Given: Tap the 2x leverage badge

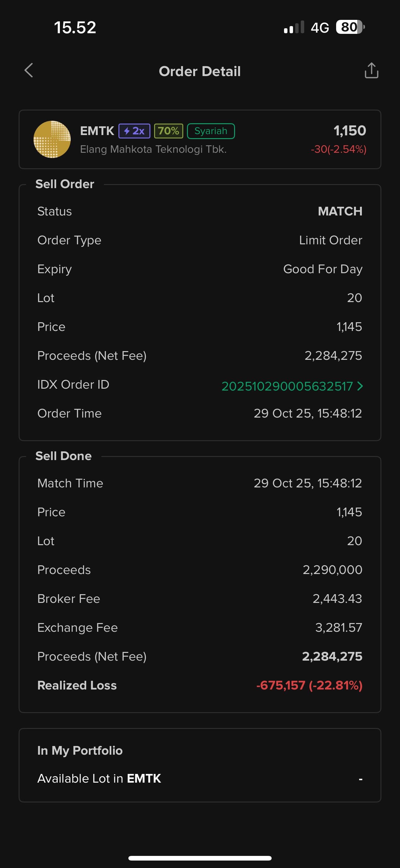Looking at the screenshot, I should pyautogui.click(x=134, y=131).
